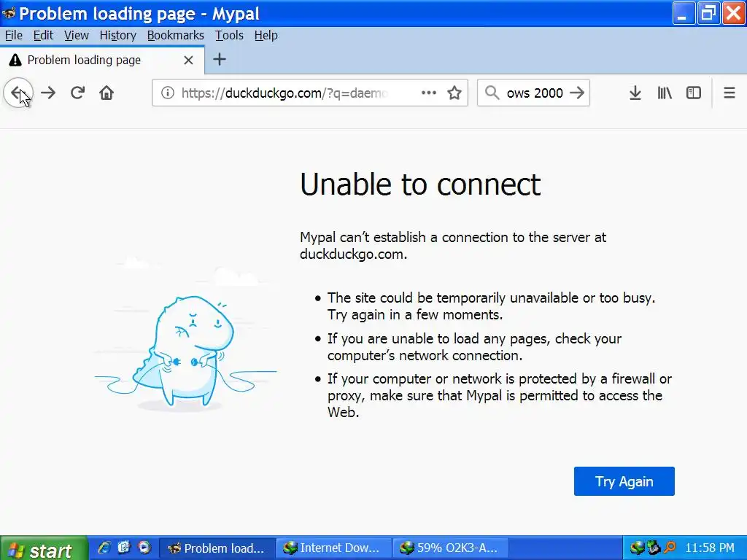The height and width of the screenshot is (560, 747).
Task: Reload the current page
Action: tap(77, 93)
